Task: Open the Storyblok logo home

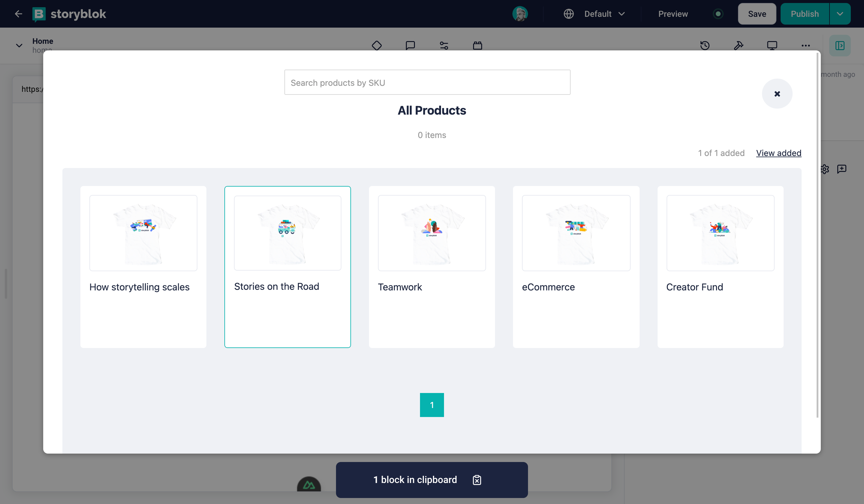Action: coord(69,14)
